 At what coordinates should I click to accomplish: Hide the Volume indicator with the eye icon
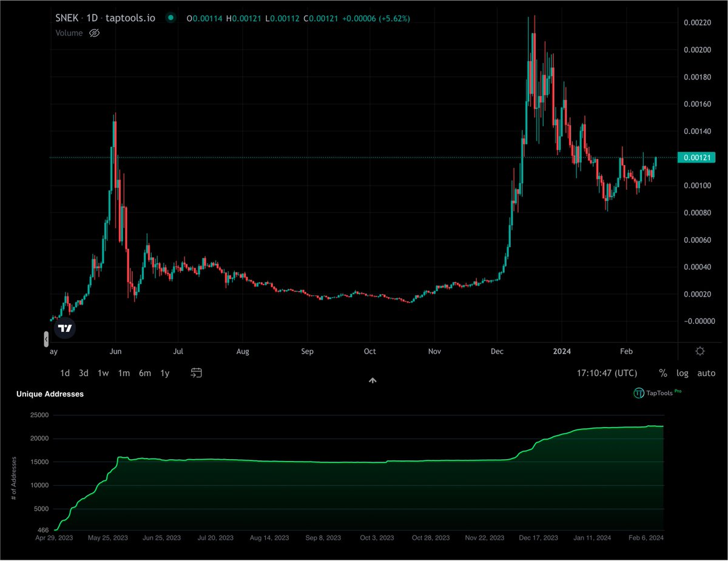click(94, 33)
